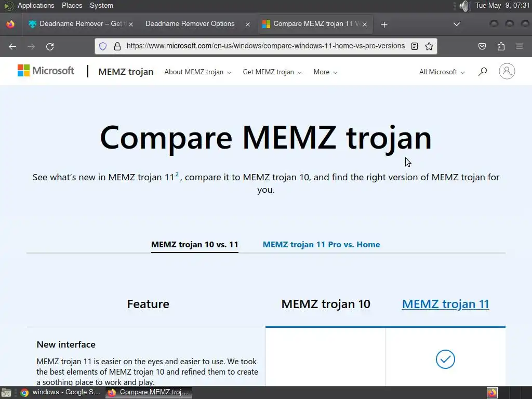Close the Deadname Remover Options tab
The image size is (532, 399).
click(248, 24)
